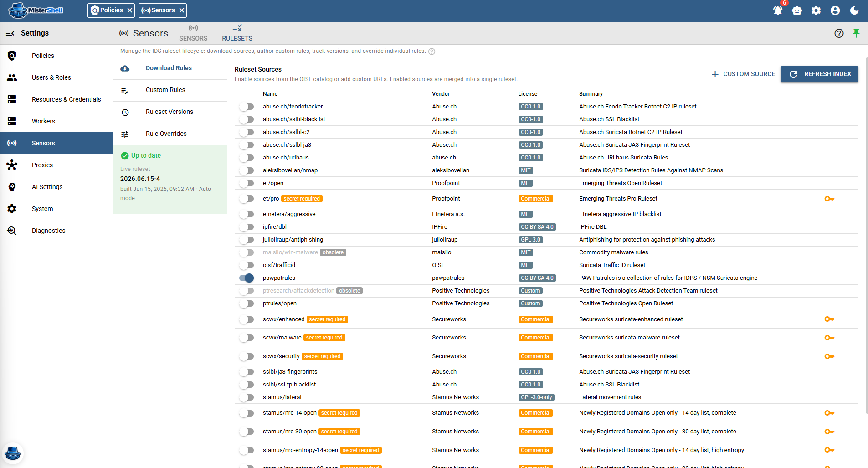
Task: Open Proxies settings page
Action: point(56,165)
